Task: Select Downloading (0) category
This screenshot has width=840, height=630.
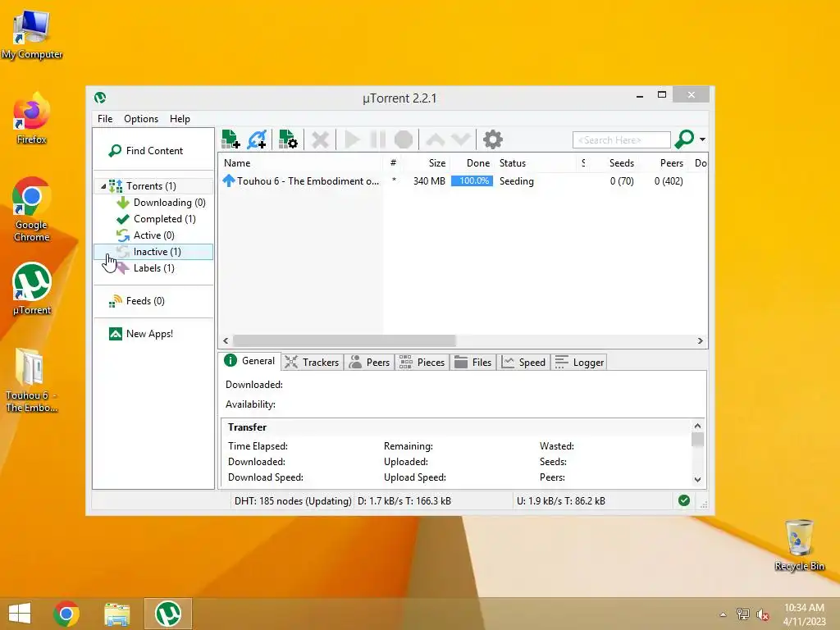Action: [169, 203]
